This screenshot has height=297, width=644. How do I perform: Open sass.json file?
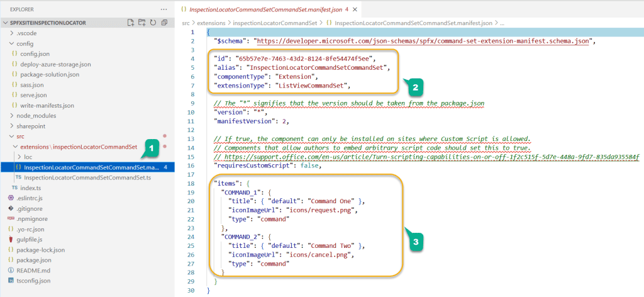[x=31, y=84]
